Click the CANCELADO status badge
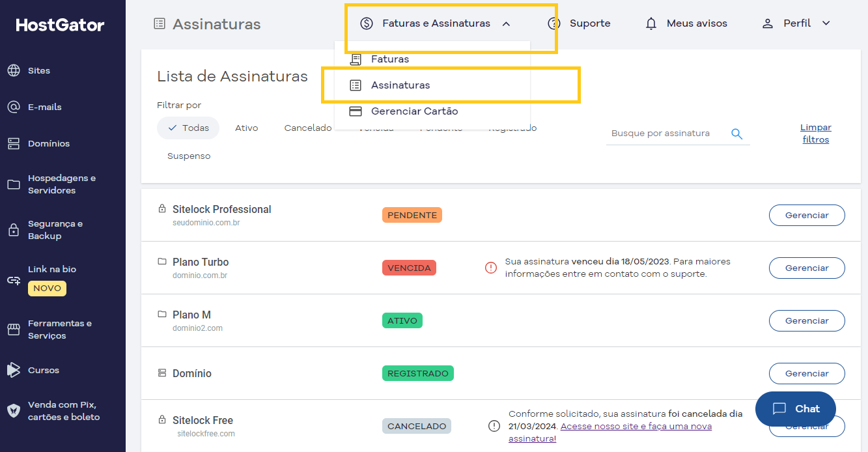 [x=417, y=426]
